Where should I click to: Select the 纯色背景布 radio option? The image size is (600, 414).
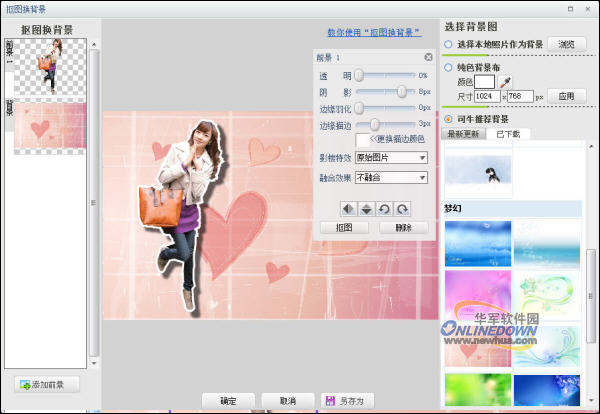click(449, 66)
